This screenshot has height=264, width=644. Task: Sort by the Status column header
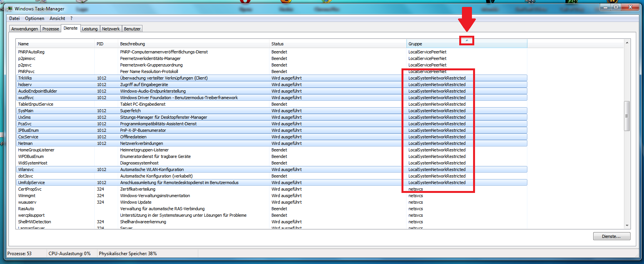tap(338, 44)
